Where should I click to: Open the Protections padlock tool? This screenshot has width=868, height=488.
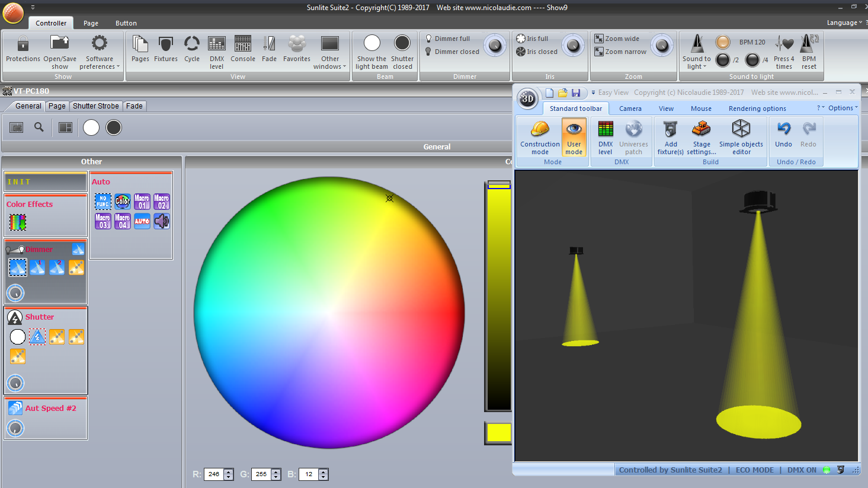(23, 48)
